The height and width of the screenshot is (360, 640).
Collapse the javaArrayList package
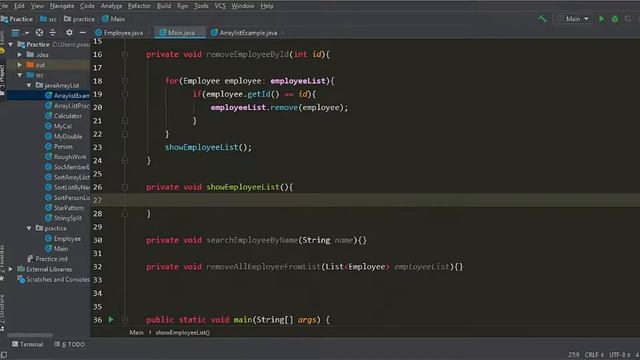click(x=29, y=85)
